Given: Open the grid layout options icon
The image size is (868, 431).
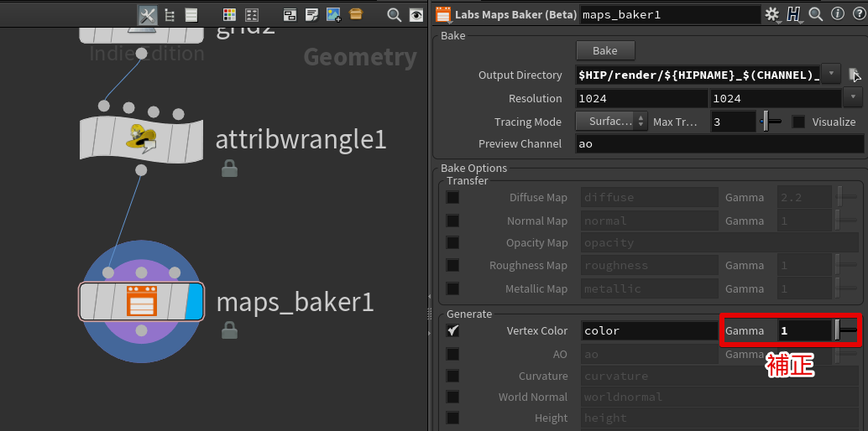Looking at the screenshot, I should click(252, 15).
